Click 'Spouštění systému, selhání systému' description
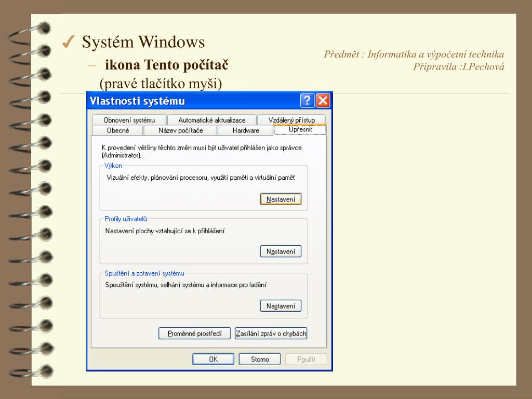Image resolution: width=532 pixels, height=399 pixels. (186, 285)
